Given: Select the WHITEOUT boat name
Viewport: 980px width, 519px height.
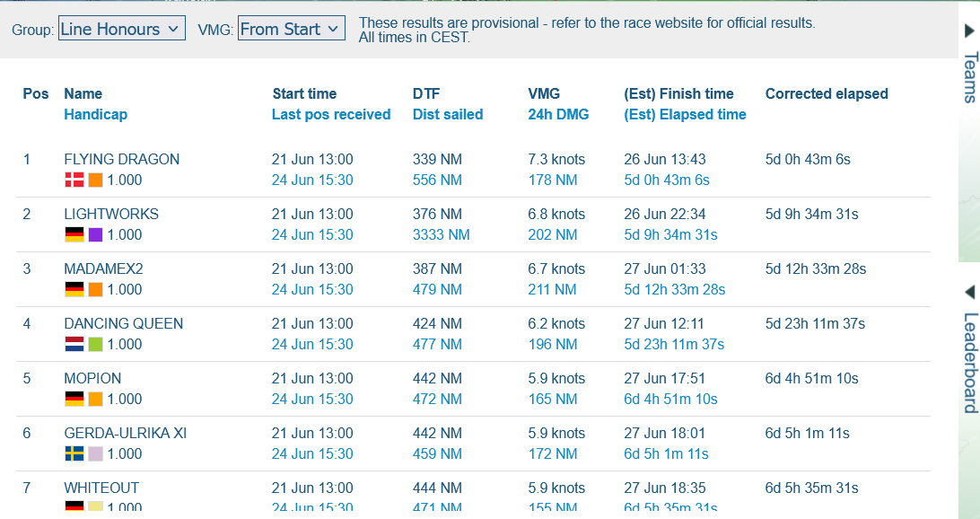Looking at the screenshot, I should [101, 488].
